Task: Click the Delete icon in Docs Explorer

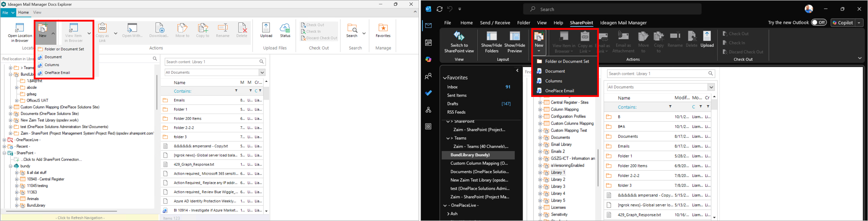Action: click(242, 30)
